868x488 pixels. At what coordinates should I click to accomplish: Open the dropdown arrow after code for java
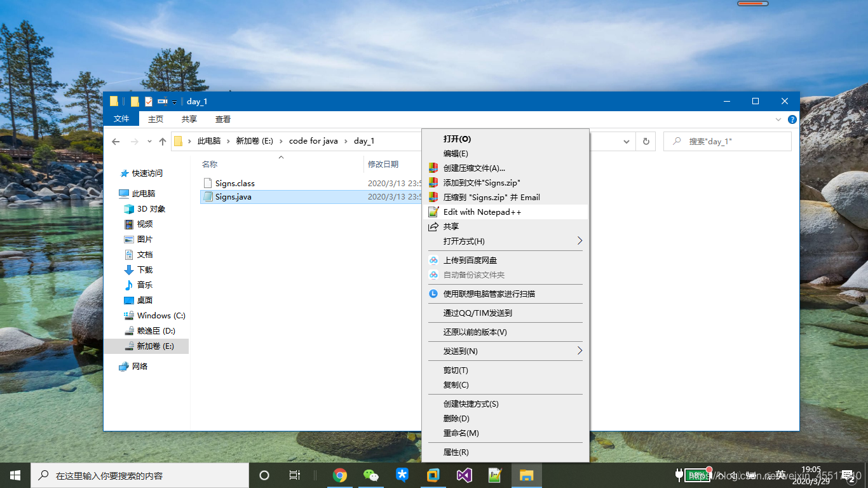click(x=346, y=141)
